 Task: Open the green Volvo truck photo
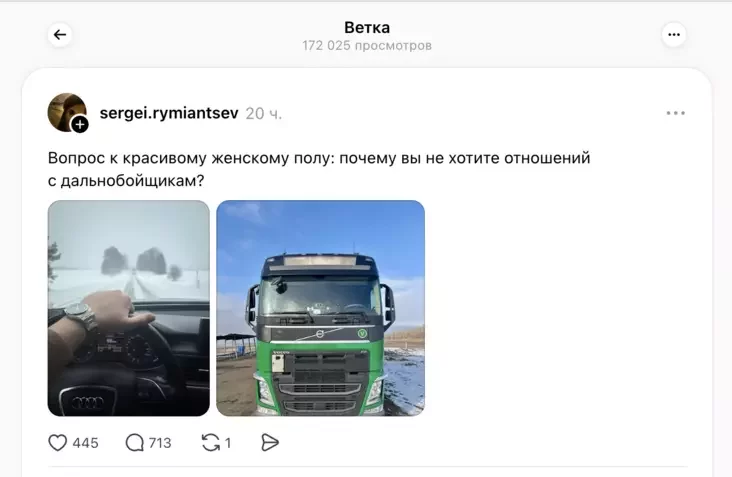point(321,308)
